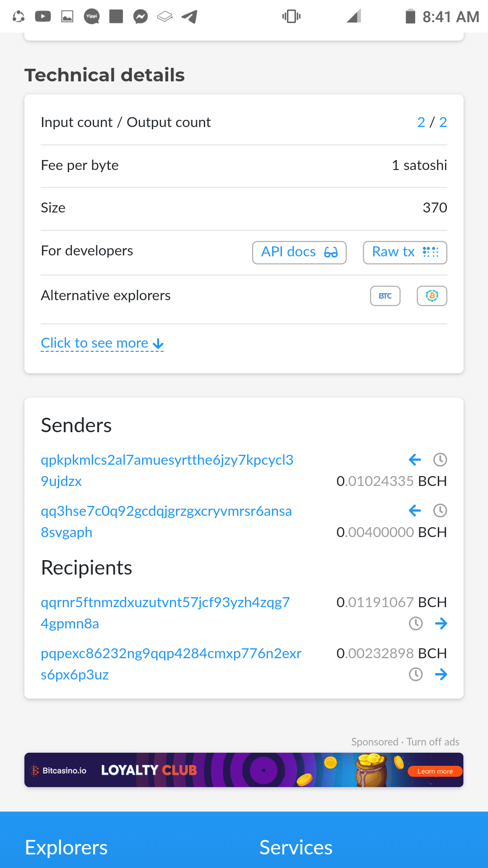Viewport: 488px width, 868px height.
Task: Click right arrow for 0.01191067 BCH recipient
Action: (x=441, y=624)
